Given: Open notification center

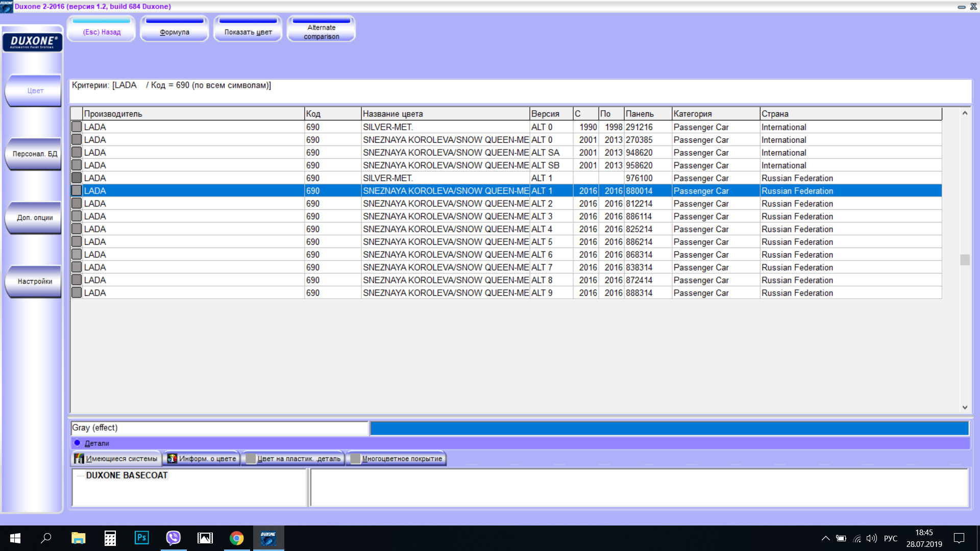Looking at the screenshot, I should 959,538.
